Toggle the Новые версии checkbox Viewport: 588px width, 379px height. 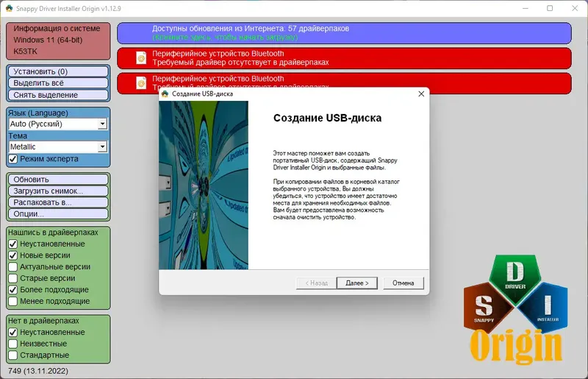tap(12, 255)
